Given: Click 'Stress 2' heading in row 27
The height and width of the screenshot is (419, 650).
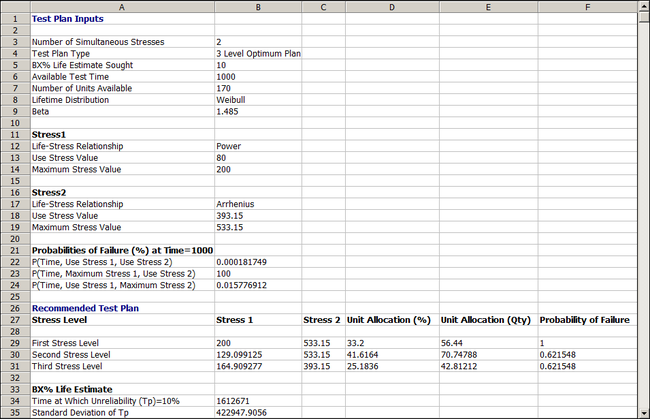Looking at the screenshot, I should pos(323,320).
